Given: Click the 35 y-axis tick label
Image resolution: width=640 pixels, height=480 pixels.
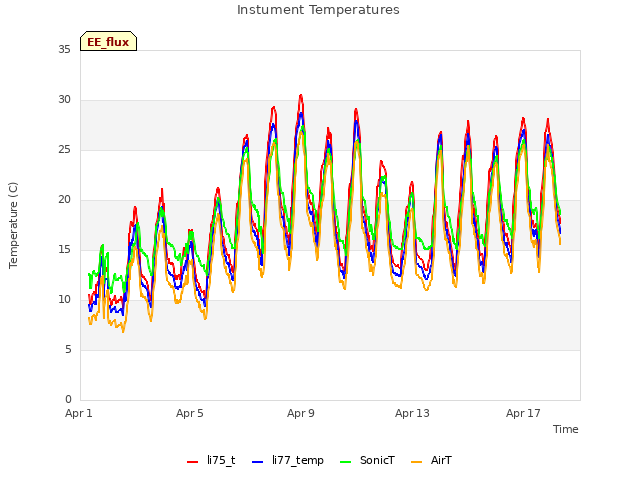Looking at the screenshot, I should pos(64,49).
